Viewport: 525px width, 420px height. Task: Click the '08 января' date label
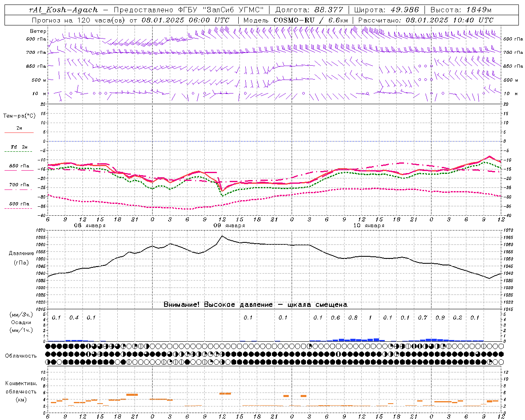[x=89, y=226]
